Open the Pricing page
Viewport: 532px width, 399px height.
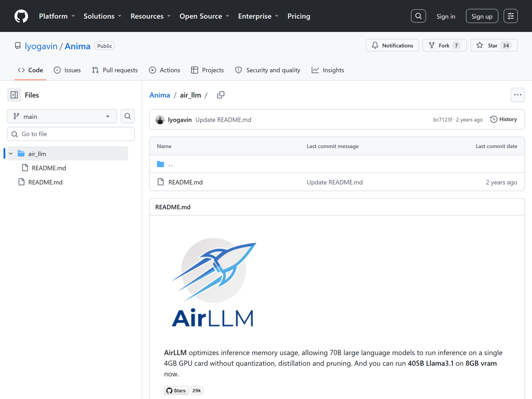click(x=299, y=16)
